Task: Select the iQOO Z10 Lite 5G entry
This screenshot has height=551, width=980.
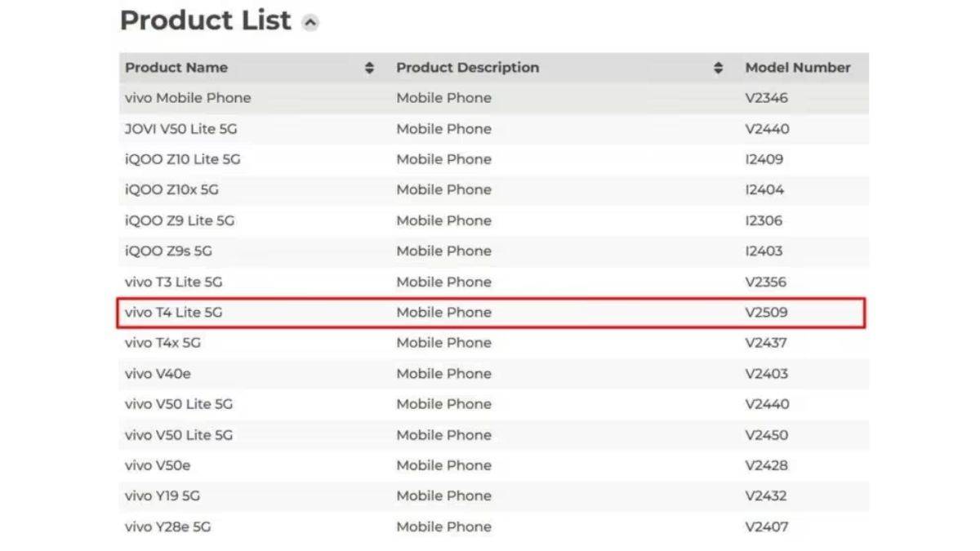Action: [x=183, y=159]
